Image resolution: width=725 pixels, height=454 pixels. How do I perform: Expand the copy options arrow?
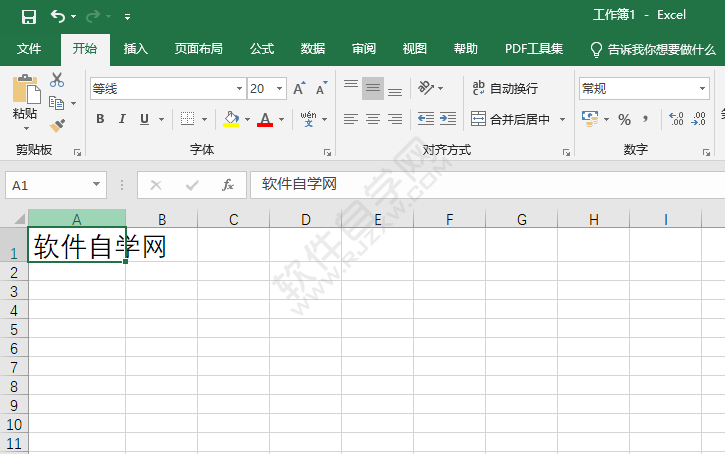74,103
